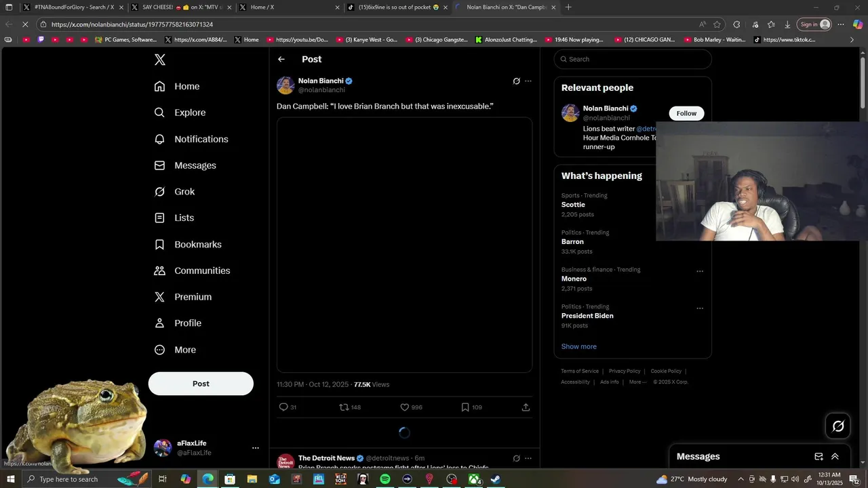868x488 pixels.
Task: Show hidden system tray icons
Action: tap(741, 479)
